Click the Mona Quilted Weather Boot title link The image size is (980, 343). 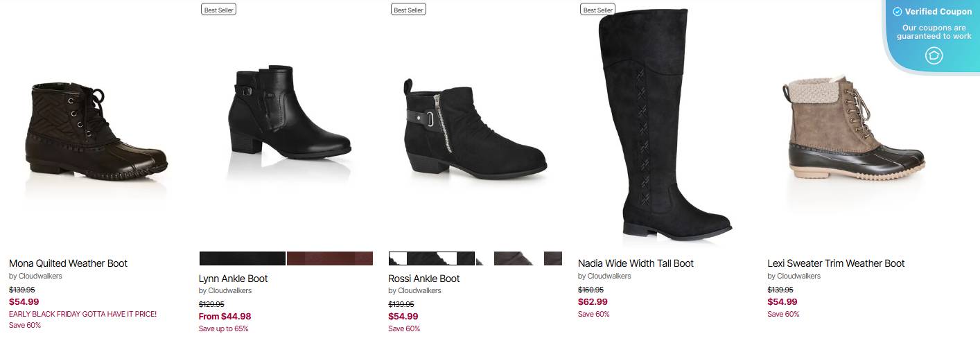point(68,263)
